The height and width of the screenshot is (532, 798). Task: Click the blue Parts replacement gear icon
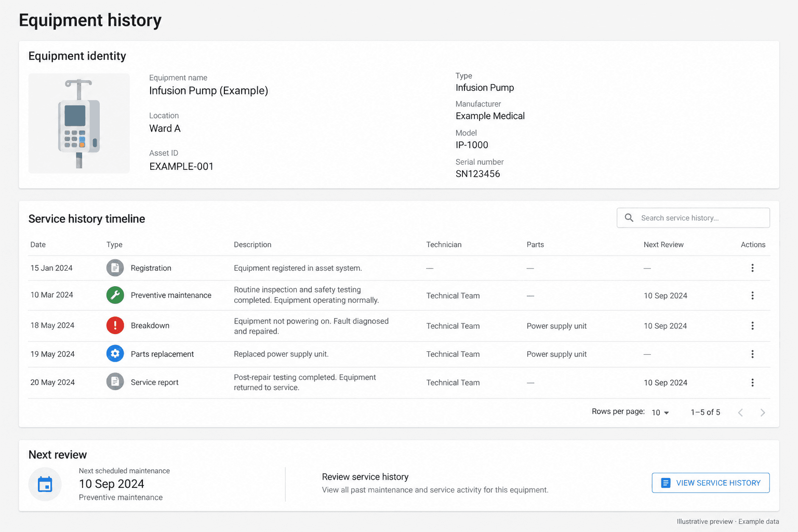point(115,354)
